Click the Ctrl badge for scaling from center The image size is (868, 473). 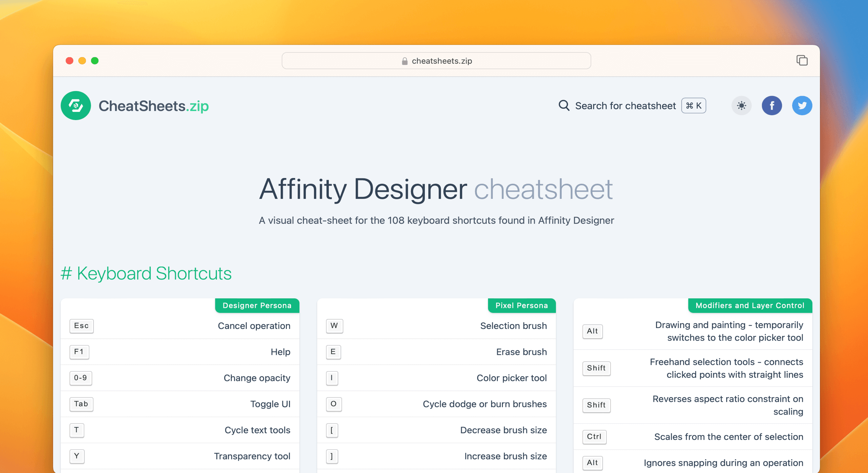coord(594,437)
